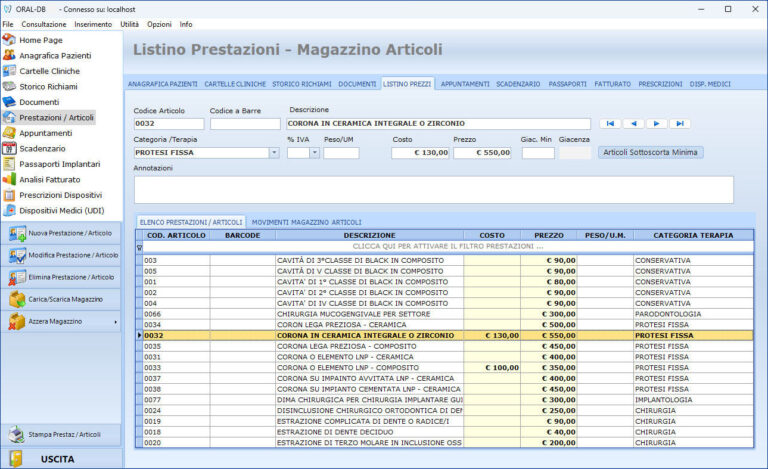The image size is (768, 469).
Task: Click Articoli Sottoscorta Minima button
Action: pyautogui.click(x=650, y=153)
